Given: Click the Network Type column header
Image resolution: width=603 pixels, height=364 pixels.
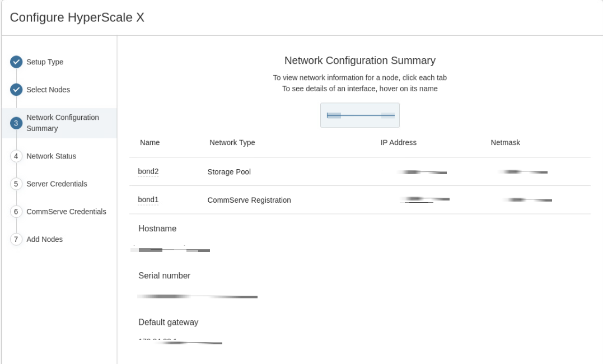Looking at the screenshot, I should coord(232,142).
